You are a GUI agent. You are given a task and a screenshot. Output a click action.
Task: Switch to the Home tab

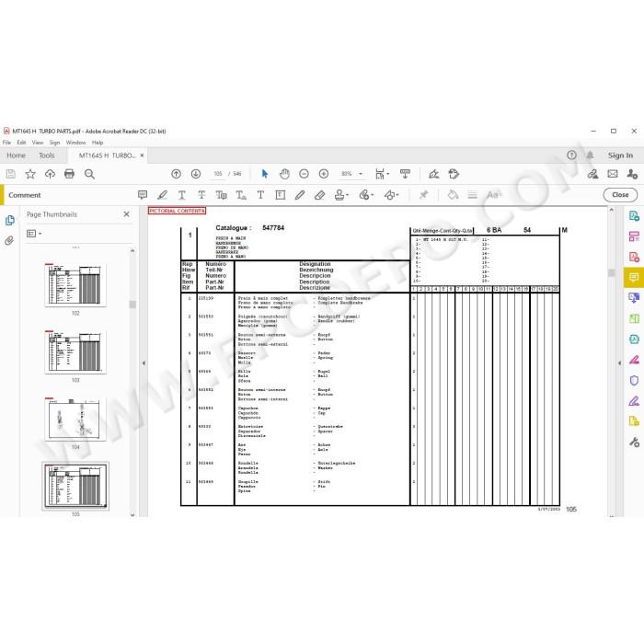[16, 155]
